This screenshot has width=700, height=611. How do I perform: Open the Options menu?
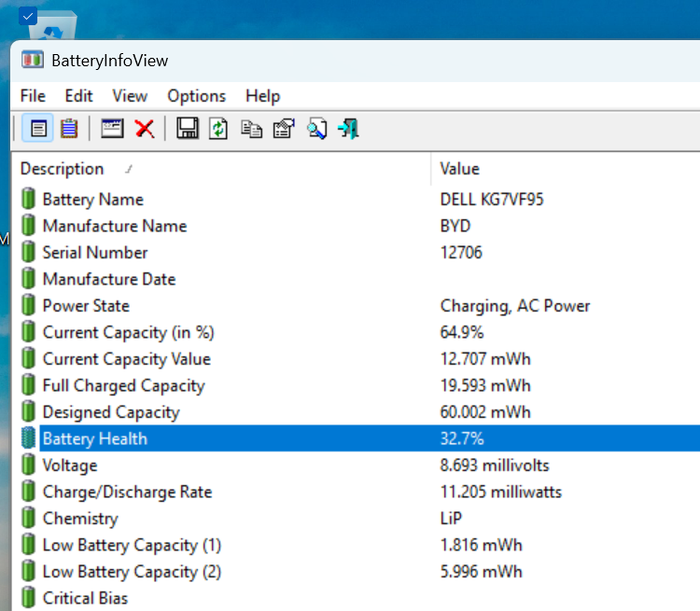click(196, 96)
